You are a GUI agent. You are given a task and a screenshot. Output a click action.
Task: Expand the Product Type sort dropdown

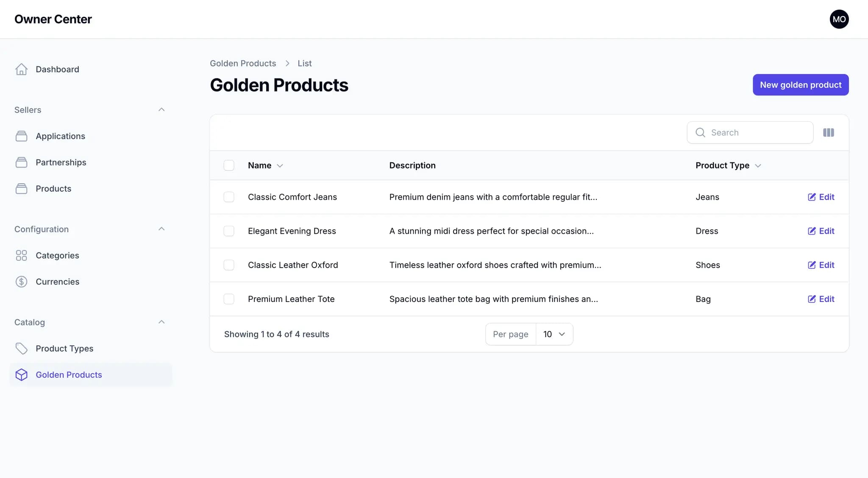tap(758, 165)
